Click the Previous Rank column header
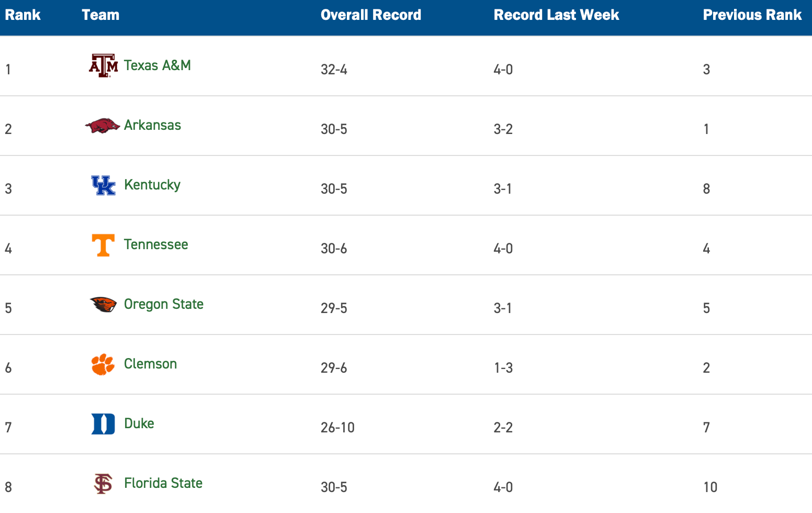Viewport: 812px width, 513px height. (752, 15)
